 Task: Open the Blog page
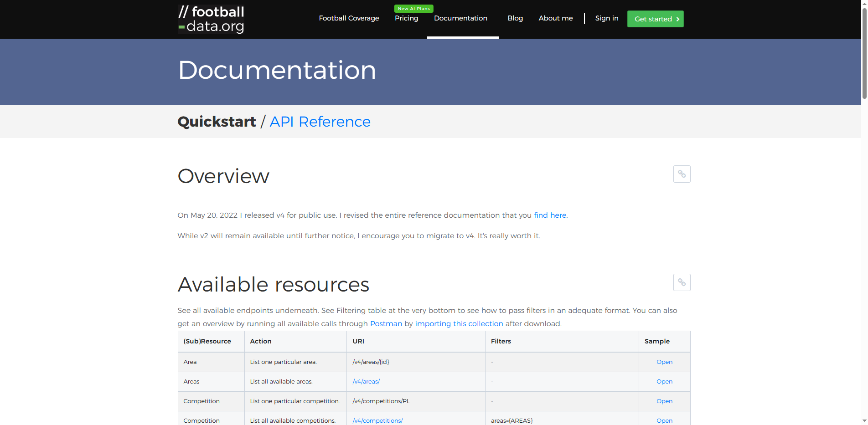515,18
